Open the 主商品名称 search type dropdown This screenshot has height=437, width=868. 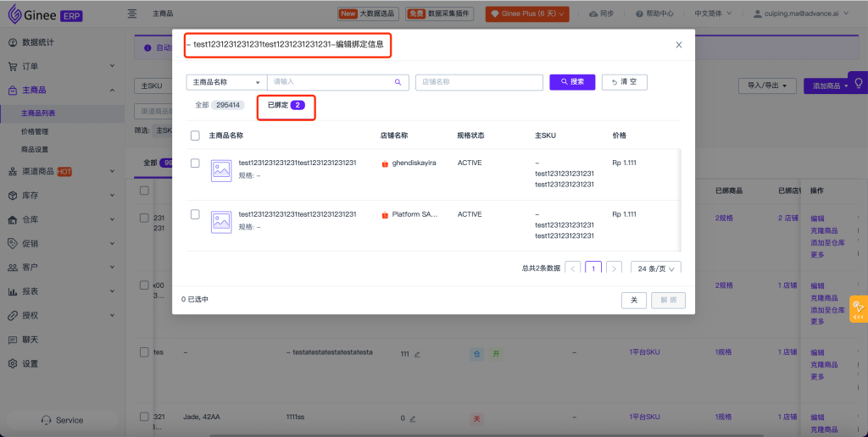(x=225, y=82)
